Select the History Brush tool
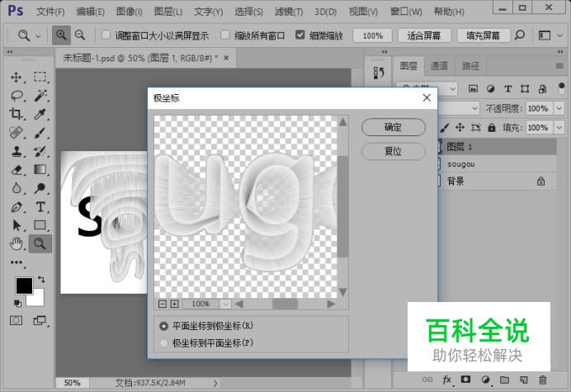This screenshot has width=571, height=392. pyautogui.click(x=40, y=151)
